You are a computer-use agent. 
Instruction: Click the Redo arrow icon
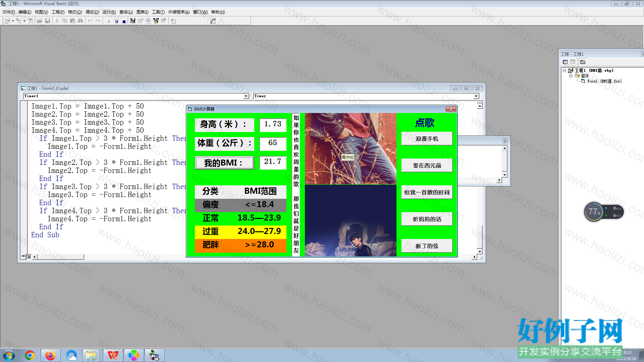98,21
